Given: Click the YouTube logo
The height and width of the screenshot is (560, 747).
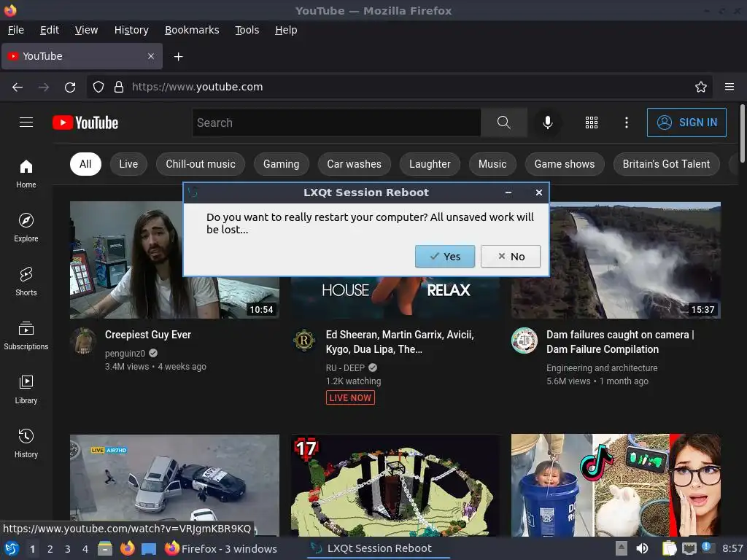Looking at the screenshot, I should [x=85, y=122].
